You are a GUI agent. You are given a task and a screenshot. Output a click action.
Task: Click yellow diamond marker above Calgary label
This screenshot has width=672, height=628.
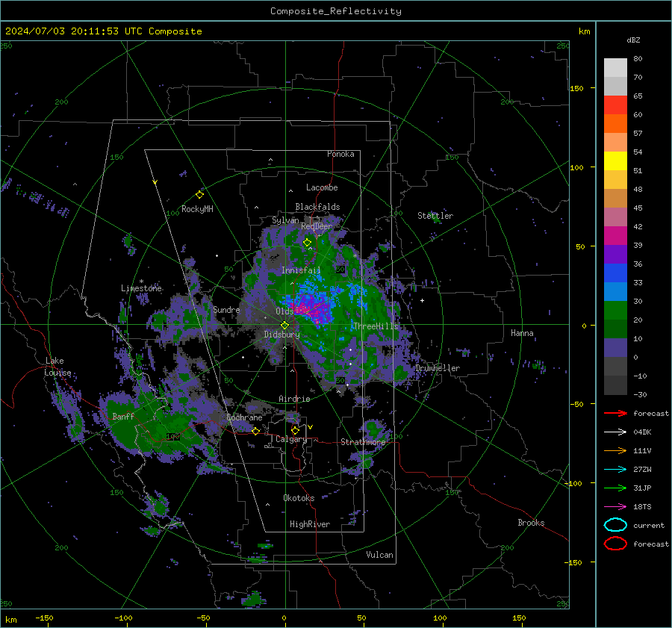(295, 430)
